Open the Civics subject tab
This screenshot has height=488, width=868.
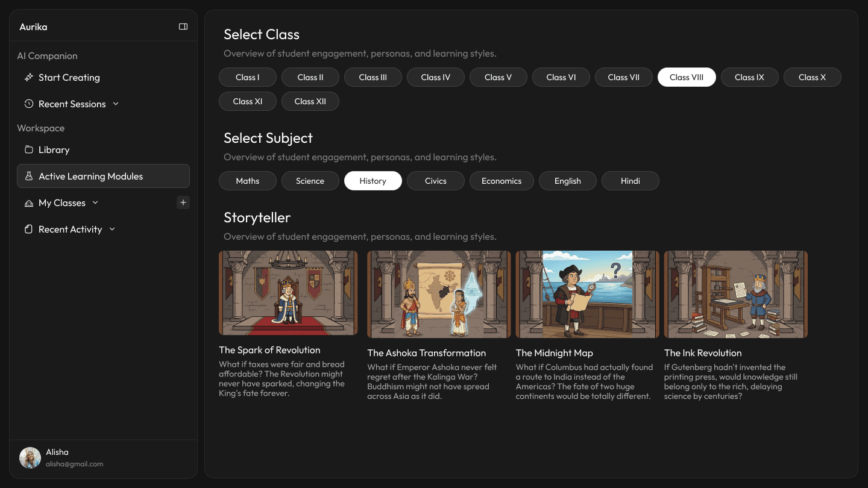pos(435,181)
